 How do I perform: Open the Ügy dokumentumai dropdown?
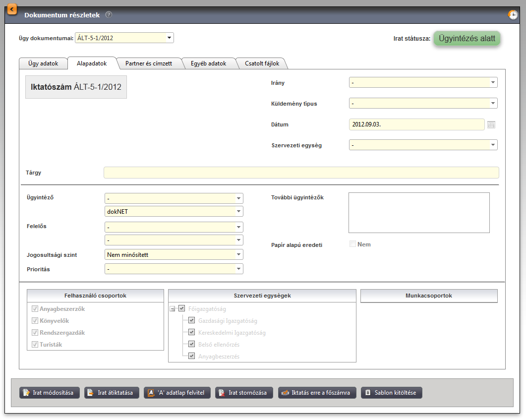124,38
